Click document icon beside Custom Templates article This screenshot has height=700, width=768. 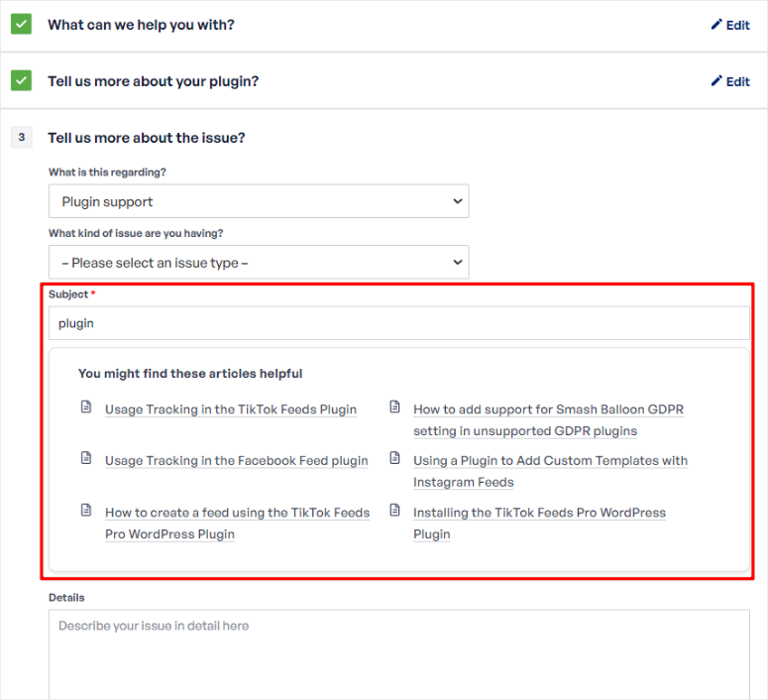pos(394,459)
